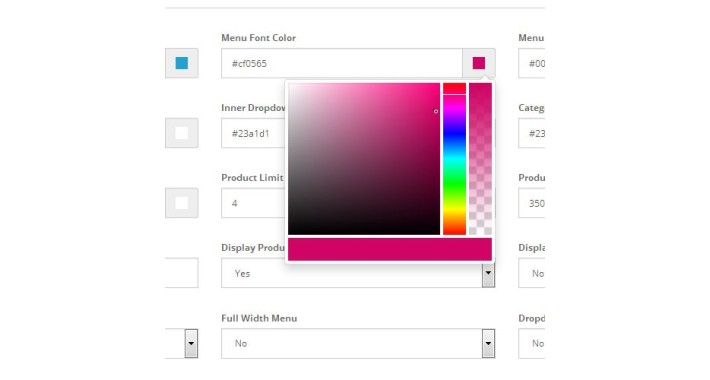Screen dimensions: 710x380
Task: Click the circular picker marker in gradient
Action: click(x=436, y=111)
